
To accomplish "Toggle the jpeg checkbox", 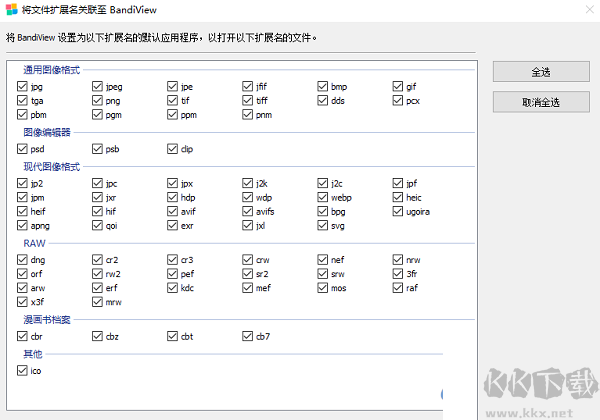I will [97, 86].
